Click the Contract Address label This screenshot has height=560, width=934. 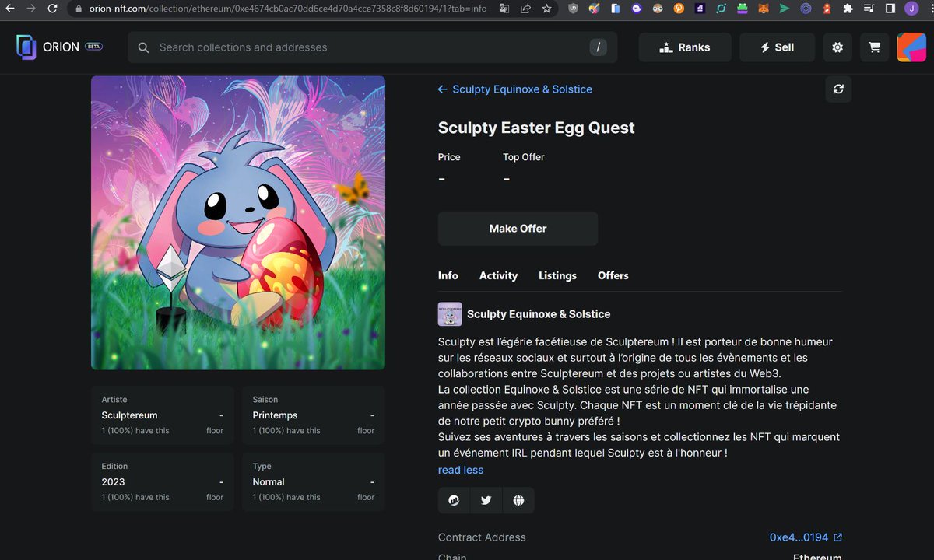coord(482,537)
